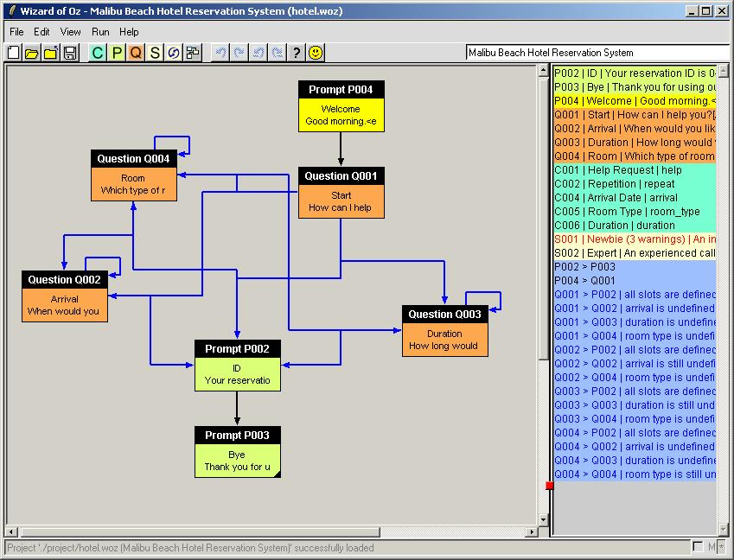
Task: Select list row 'S002 | Expert | An experienced'
Action: (x=635, y=253)
